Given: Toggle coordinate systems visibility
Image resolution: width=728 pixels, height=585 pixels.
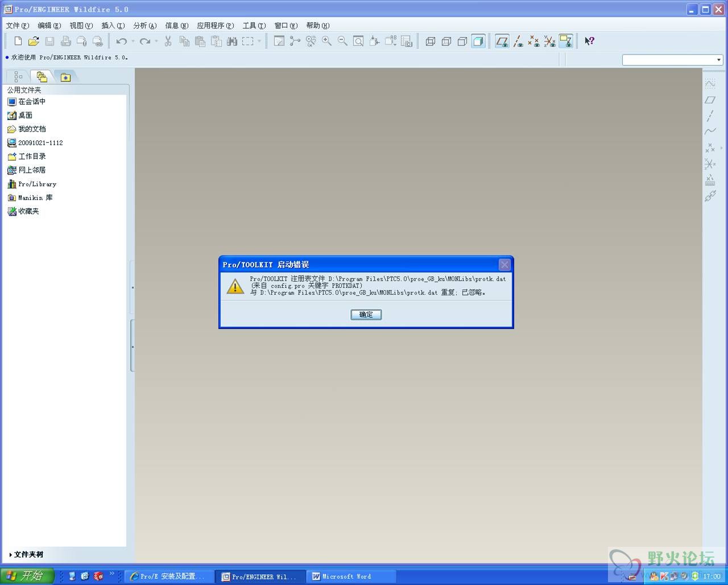Looking at the screenshot, I should pos(550,41).
